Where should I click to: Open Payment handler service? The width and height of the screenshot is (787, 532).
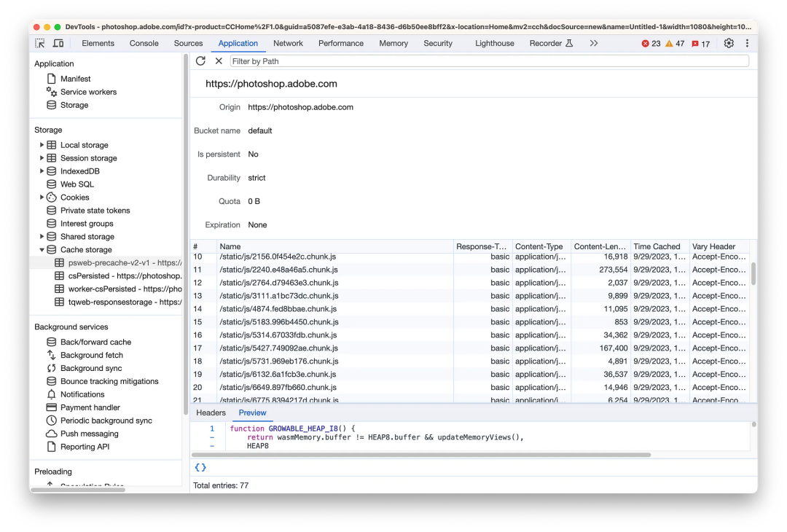tap(90, 407)
